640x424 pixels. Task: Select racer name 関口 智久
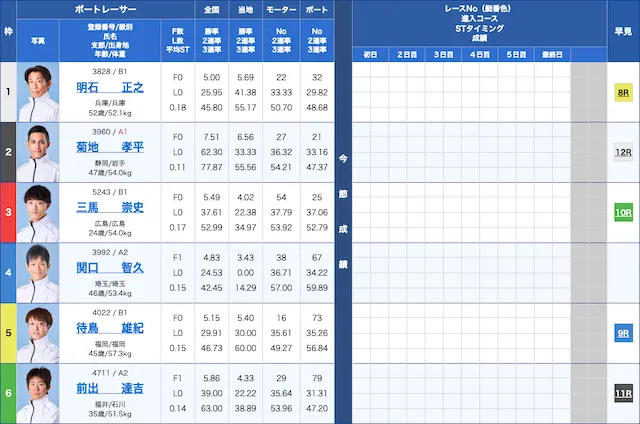(x=110, y=268)
